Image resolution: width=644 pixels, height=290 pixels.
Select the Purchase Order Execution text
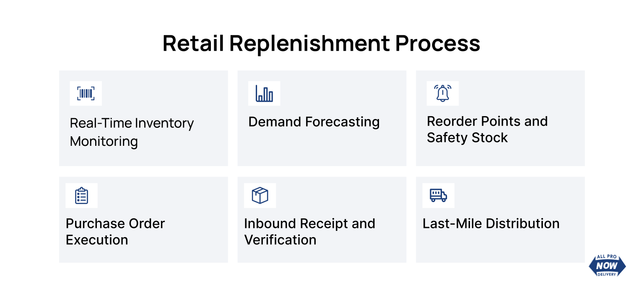pyautogui.click(x=115, y=232)
